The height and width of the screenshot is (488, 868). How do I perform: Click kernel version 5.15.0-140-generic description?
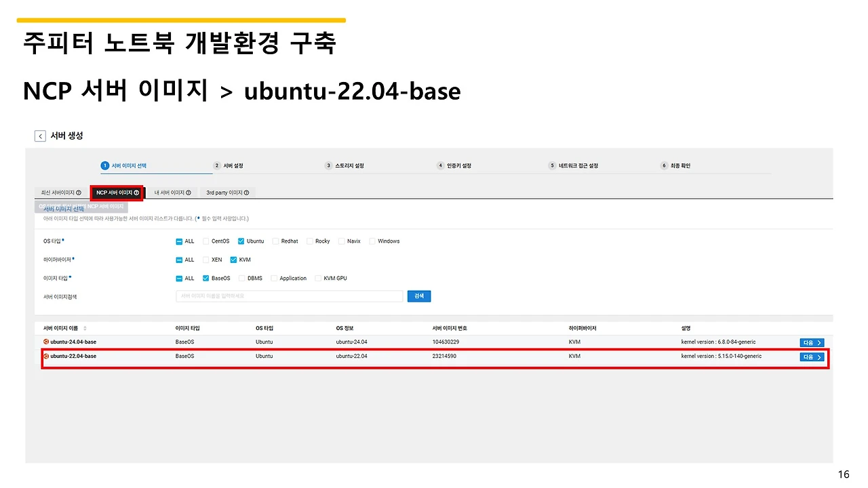722,356
